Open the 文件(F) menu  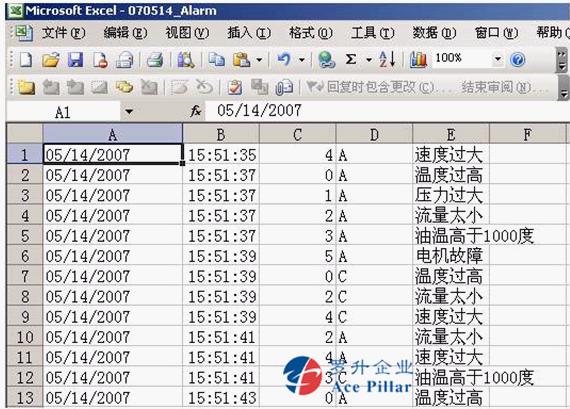click(64, 33)
